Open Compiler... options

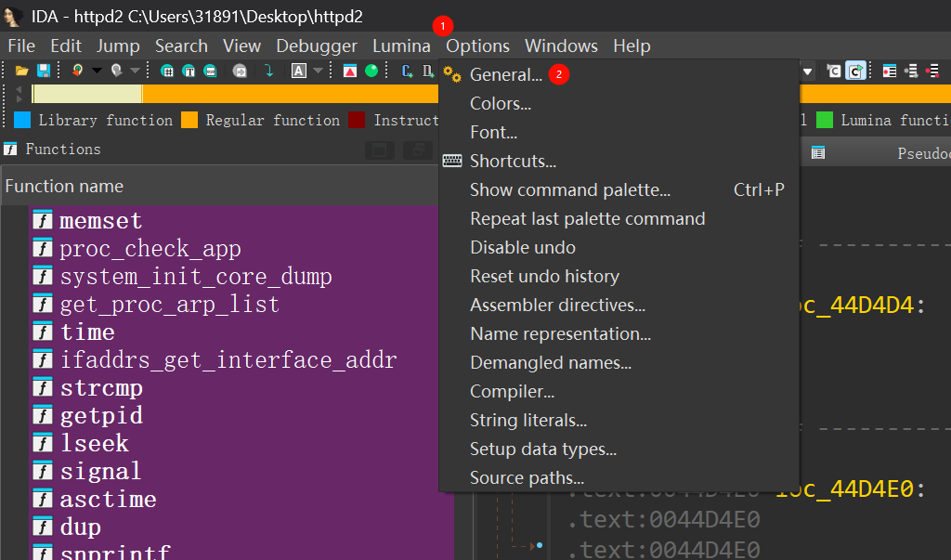pos(619,391)
